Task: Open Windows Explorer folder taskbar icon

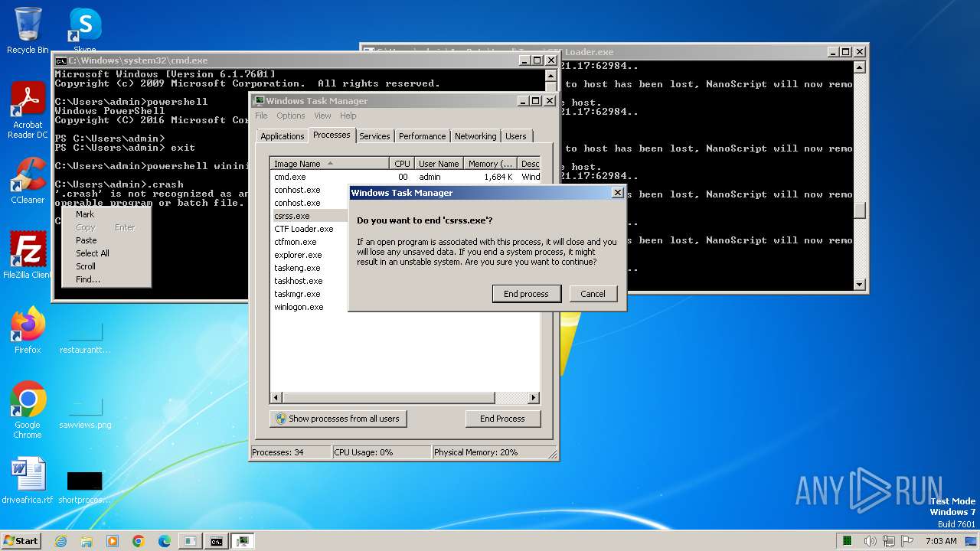Action: 87,541
